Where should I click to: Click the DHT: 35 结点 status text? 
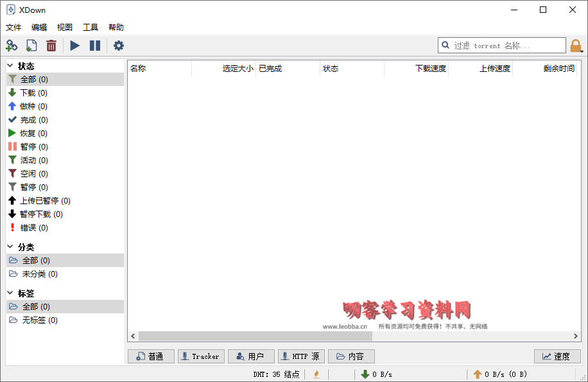click(276, 374)
